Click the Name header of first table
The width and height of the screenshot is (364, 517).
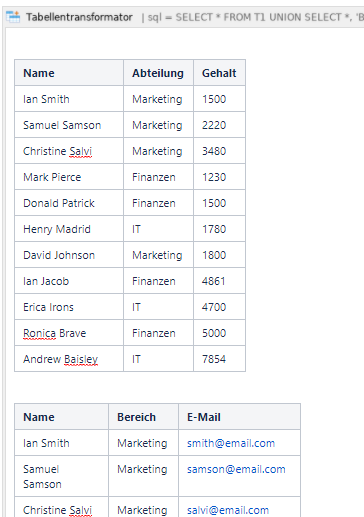pos(69,73)
